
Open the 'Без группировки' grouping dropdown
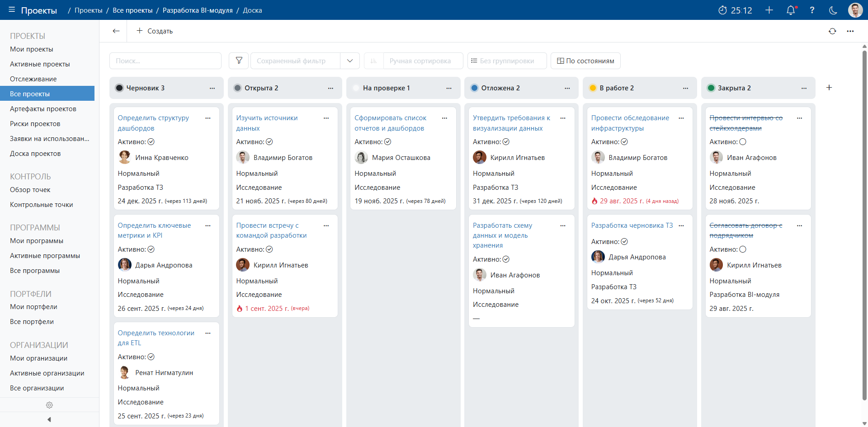[x=507, y=61]
